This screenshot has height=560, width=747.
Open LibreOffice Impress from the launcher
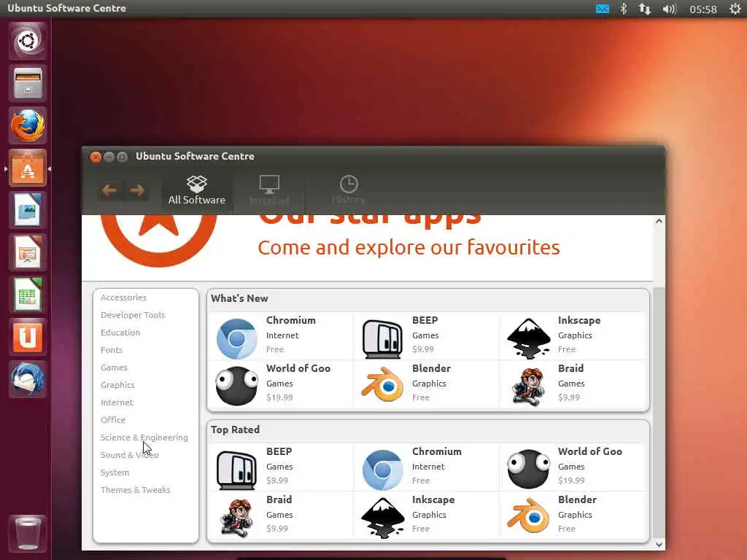point(28,252)
